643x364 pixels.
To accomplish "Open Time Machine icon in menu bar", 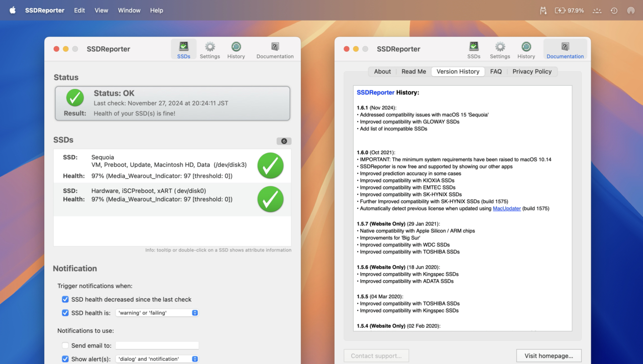I will pos(614,10).
